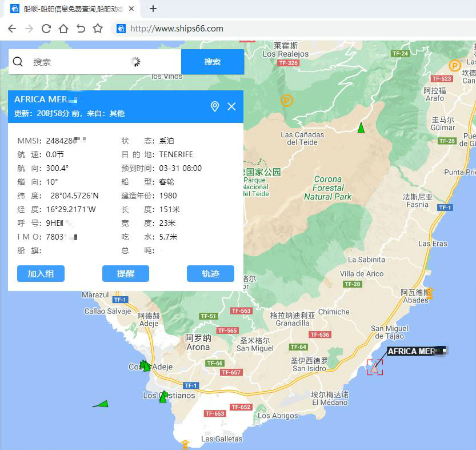
Task: Click the browser refresh icon
Action: click(46, 28)
